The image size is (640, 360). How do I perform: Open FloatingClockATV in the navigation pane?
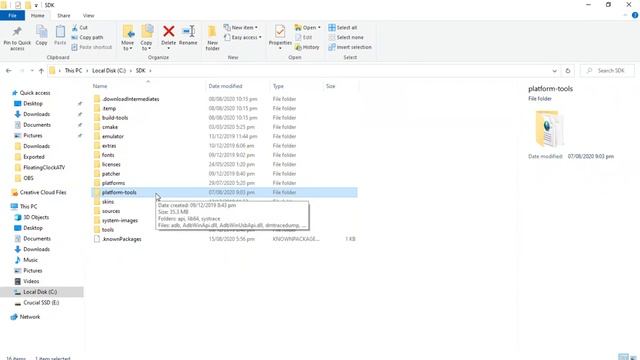click(x=44, y=167)
